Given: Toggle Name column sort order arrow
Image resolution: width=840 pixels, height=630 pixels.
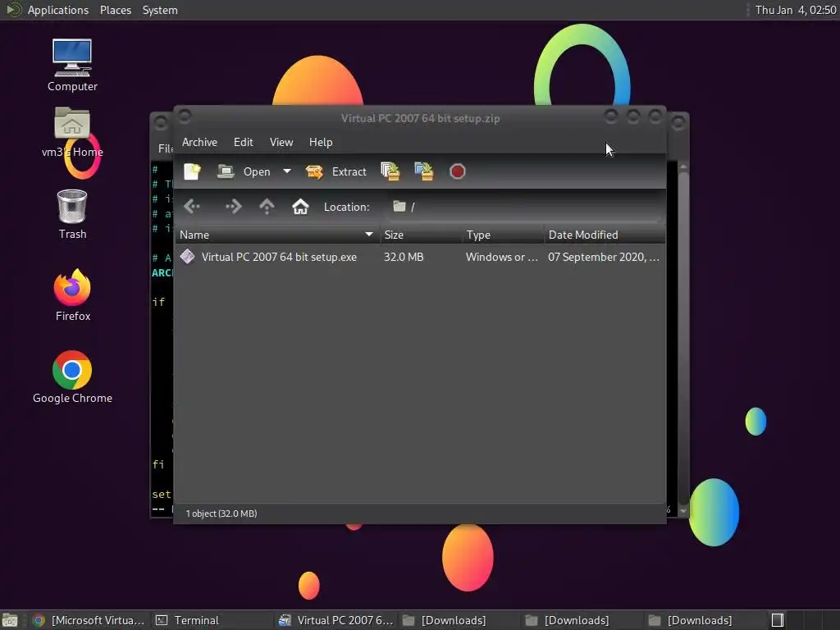Looking at the screenshot, I should (368, 235).
